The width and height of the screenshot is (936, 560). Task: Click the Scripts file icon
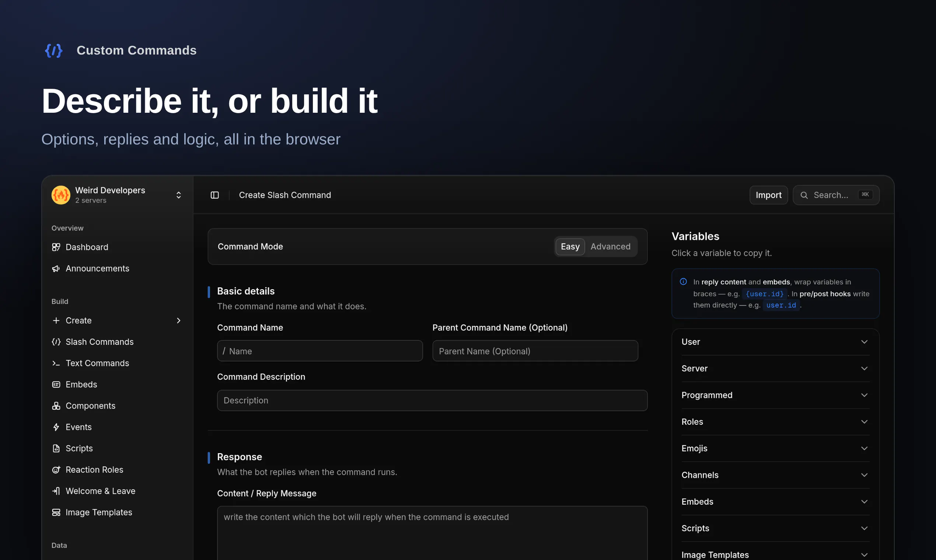tap(56, 448)
